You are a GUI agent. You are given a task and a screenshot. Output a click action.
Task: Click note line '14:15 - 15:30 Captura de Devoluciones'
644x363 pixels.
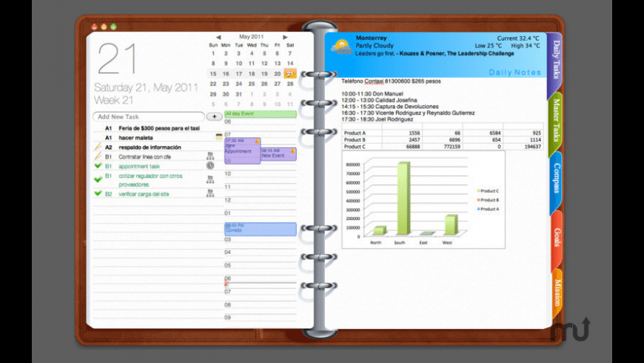[x=390, y=107]
